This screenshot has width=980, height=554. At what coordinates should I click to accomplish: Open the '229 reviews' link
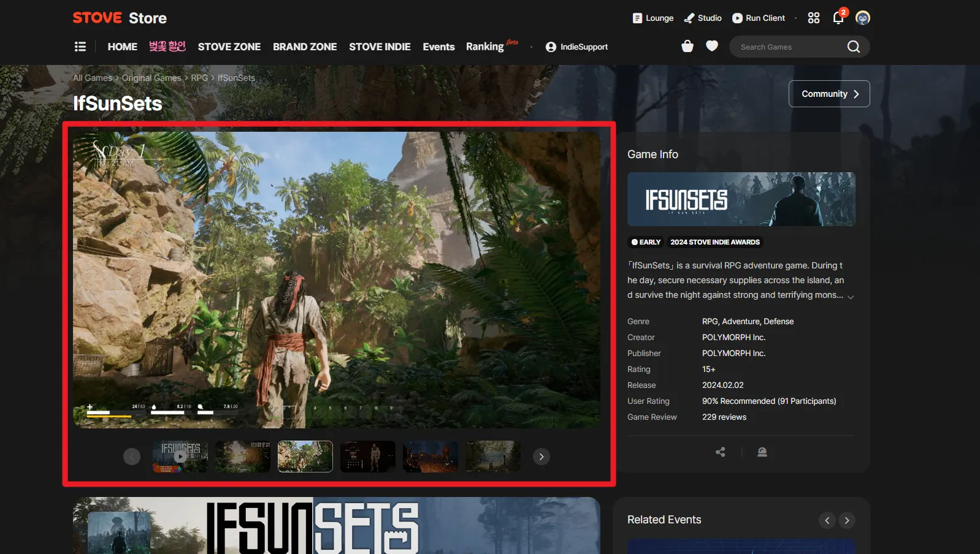pos(724,417)
